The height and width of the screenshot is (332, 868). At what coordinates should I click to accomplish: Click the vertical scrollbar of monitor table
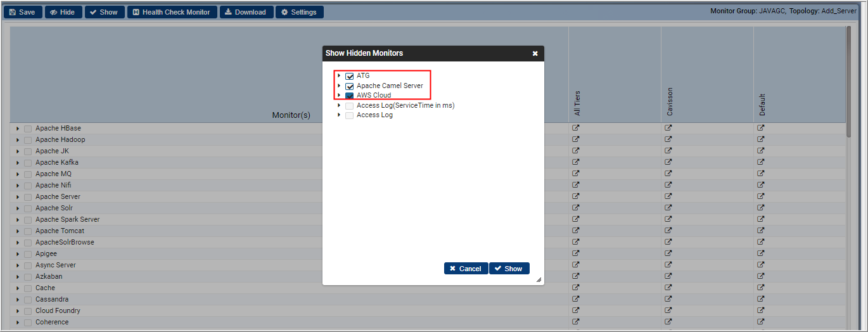point(848,82)
